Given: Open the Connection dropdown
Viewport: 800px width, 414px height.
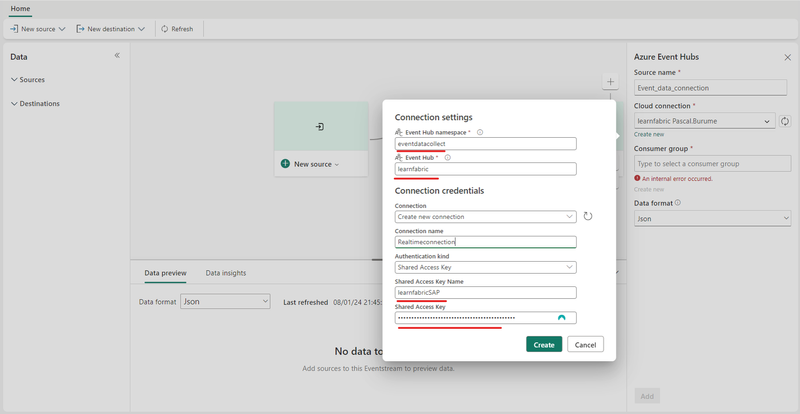Looking at the screenshot, I should [486, 216].
